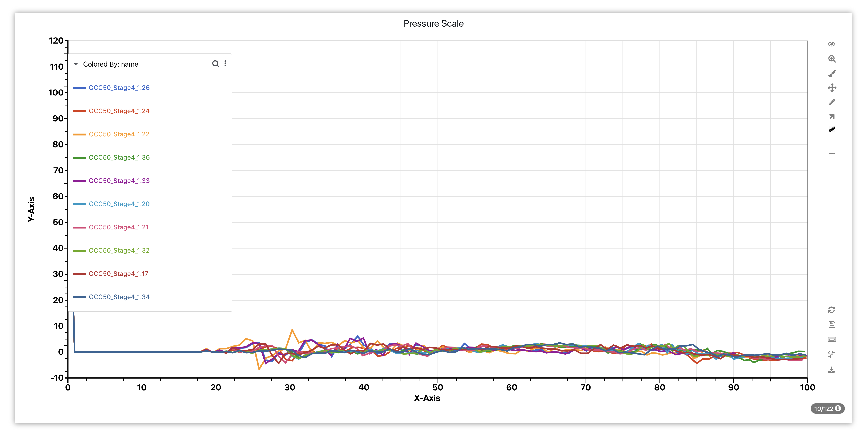Click the Y-Axis label

(31, 209)
